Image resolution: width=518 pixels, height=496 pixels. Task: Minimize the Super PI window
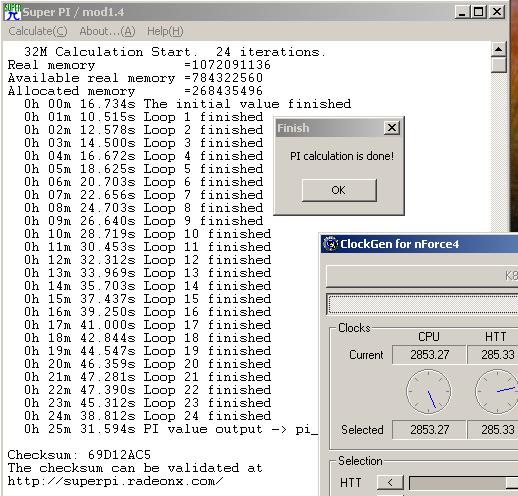tap(462, 12)
